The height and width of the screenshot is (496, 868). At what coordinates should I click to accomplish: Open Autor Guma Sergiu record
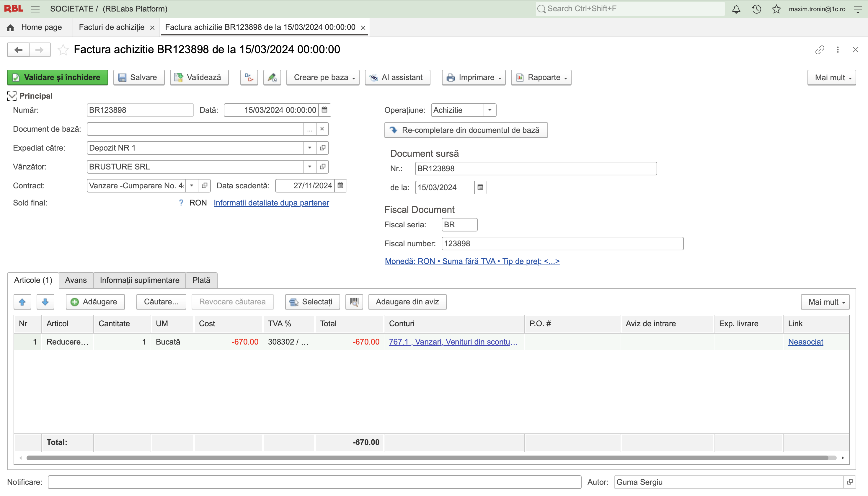point(850,482)
